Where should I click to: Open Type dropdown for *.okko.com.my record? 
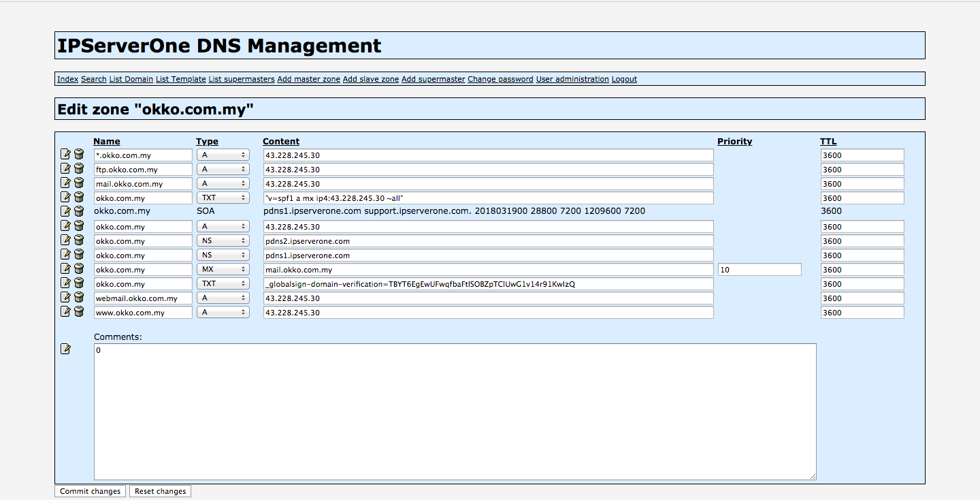(x=223, y=155)
